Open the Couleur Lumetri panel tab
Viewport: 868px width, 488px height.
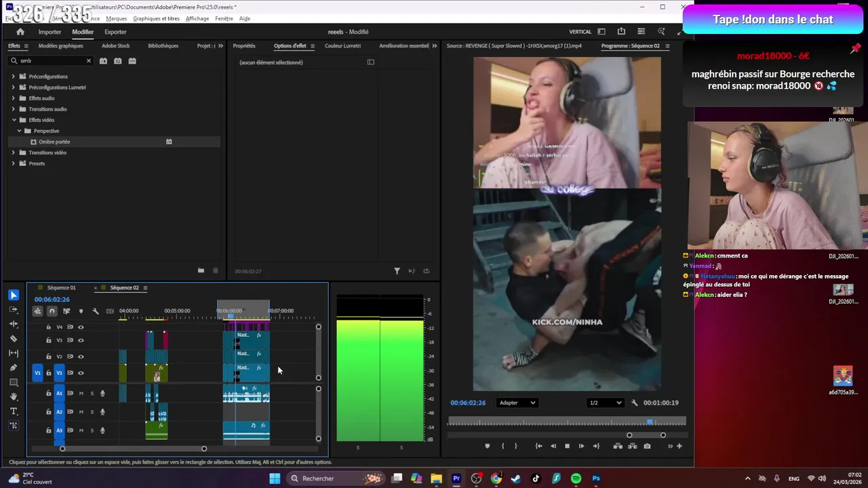click(x=342, y=46)
